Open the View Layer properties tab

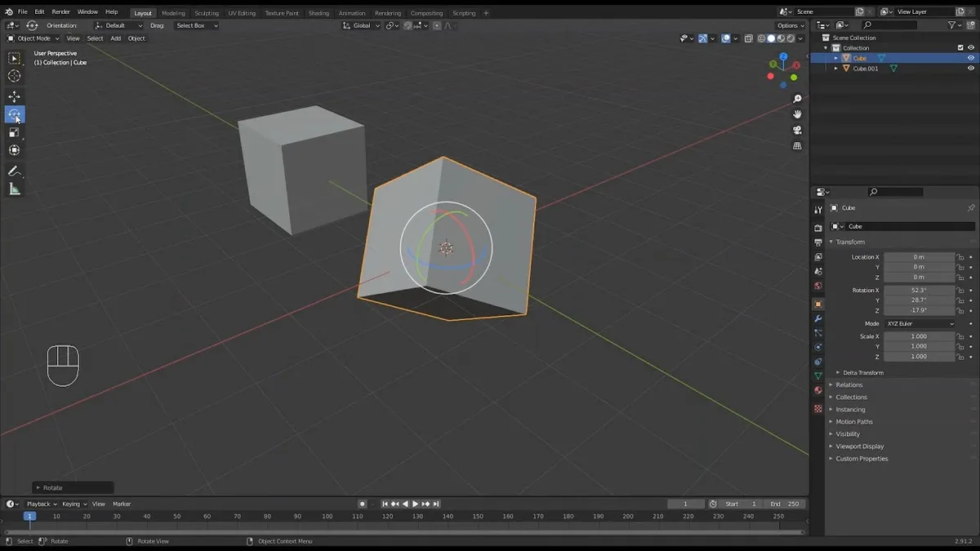coord(817,257)
